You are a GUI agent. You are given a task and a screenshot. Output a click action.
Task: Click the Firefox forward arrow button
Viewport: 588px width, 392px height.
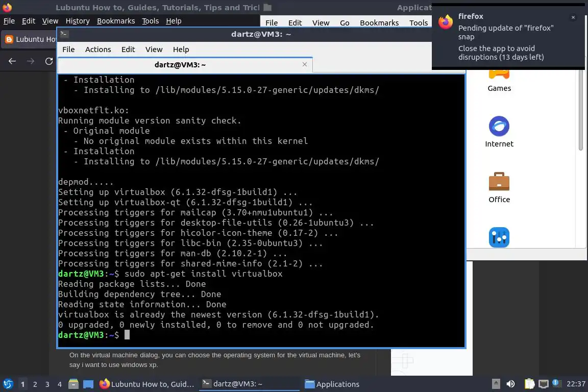tap(31, 61)
